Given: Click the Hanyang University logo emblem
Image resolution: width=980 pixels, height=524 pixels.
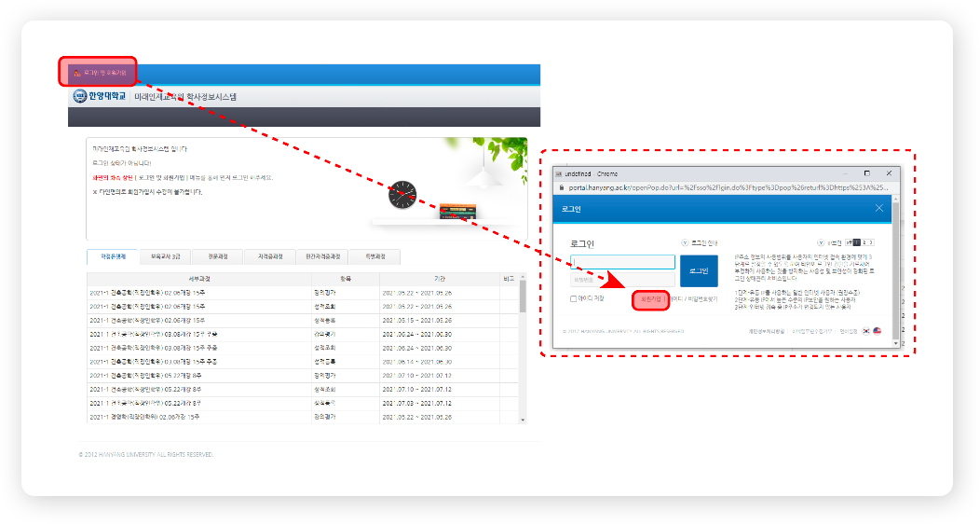Looking at the screenshot, I should [x=79, y=96].
